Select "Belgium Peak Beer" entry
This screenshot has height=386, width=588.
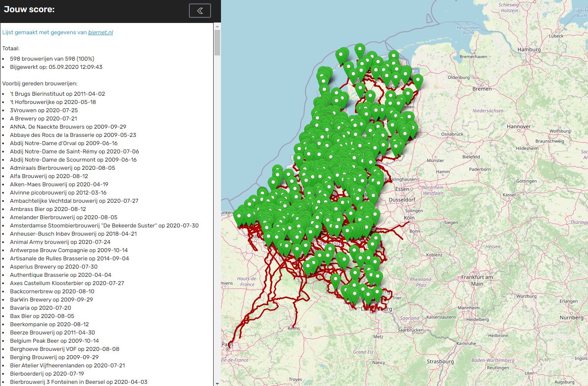pyautogui.click(x=55, y=341)
